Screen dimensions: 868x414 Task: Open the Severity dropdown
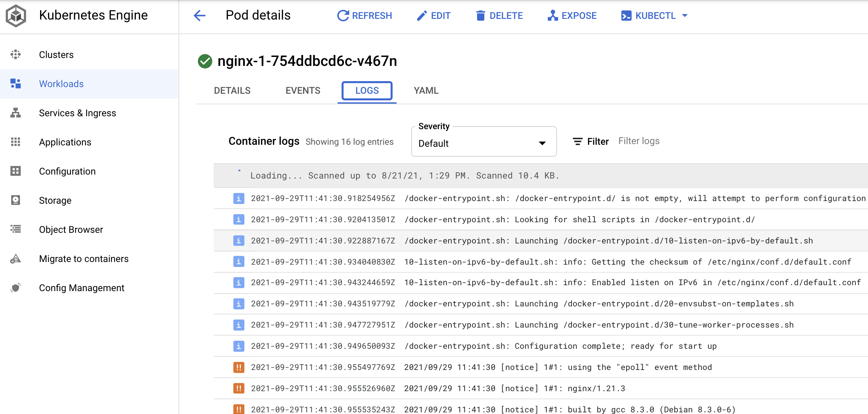tap(484, 142)
